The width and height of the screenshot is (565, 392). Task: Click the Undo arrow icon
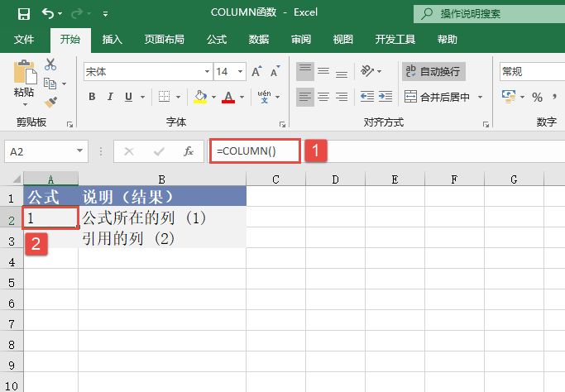click(47, 14)
